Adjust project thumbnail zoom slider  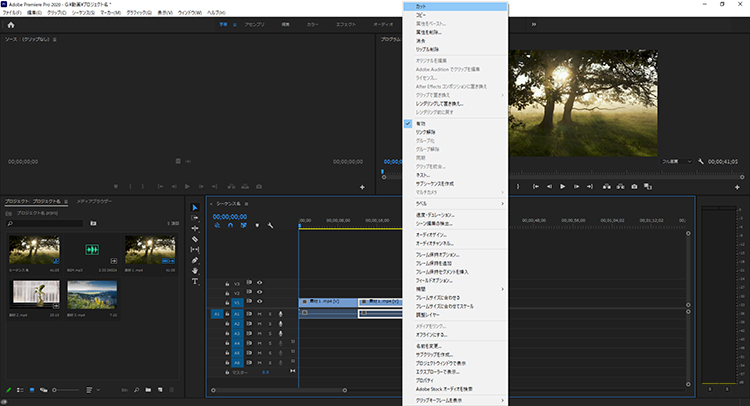[66, 390]
